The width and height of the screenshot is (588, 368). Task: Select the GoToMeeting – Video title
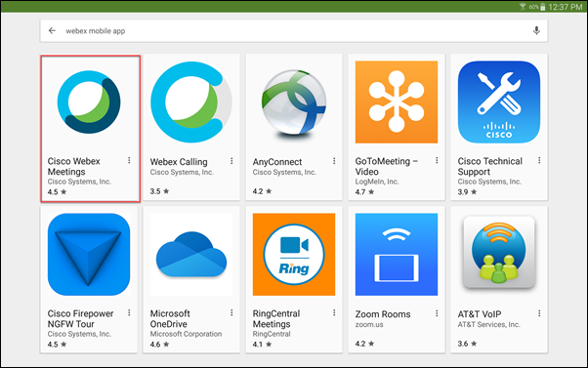tap(386, 166)
